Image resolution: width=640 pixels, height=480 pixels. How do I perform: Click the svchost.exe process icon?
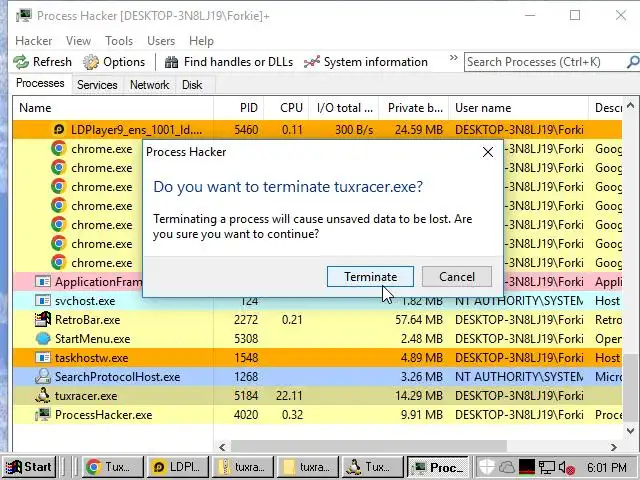pyautogui.click(x=43, y=301)
